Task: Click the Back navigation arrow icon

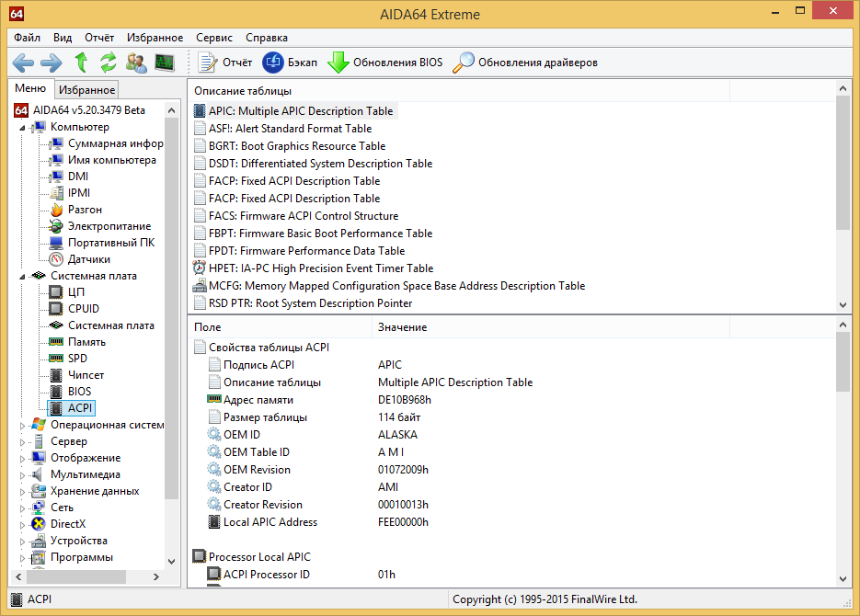Action: [23, 63]
